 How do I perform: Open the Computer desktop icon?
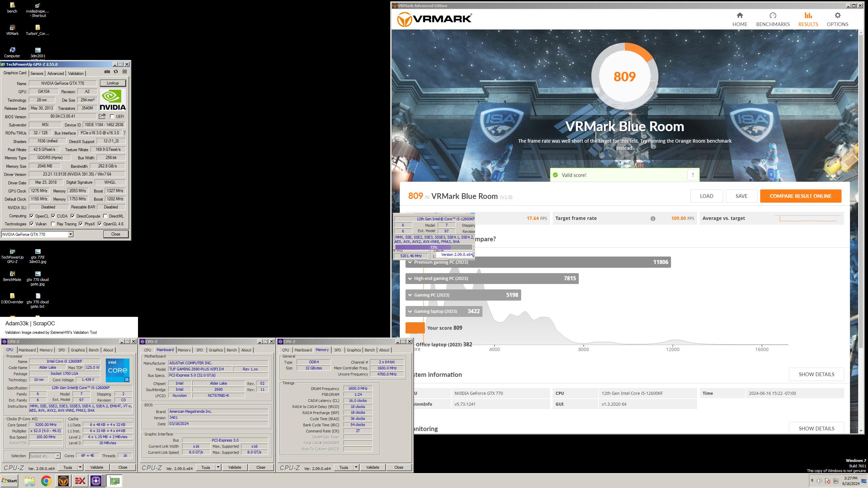[x=12, y=53]
